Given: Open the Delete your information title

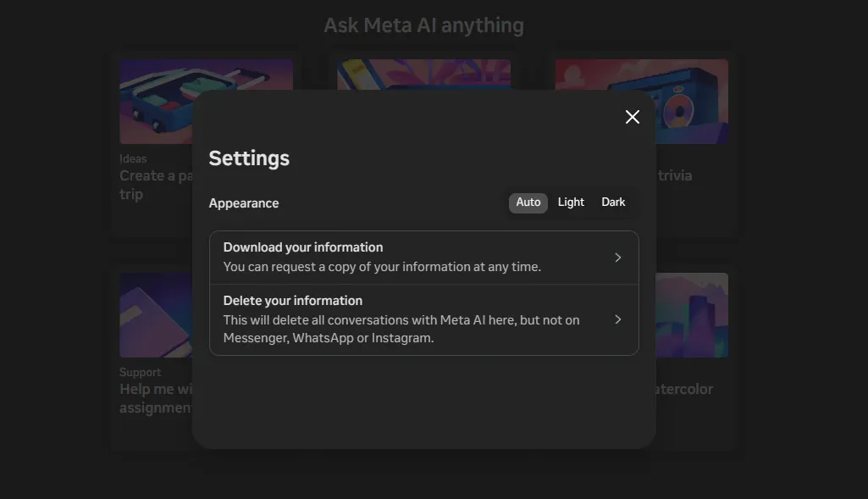Looking at the screenshot, I should pos(293,301).
